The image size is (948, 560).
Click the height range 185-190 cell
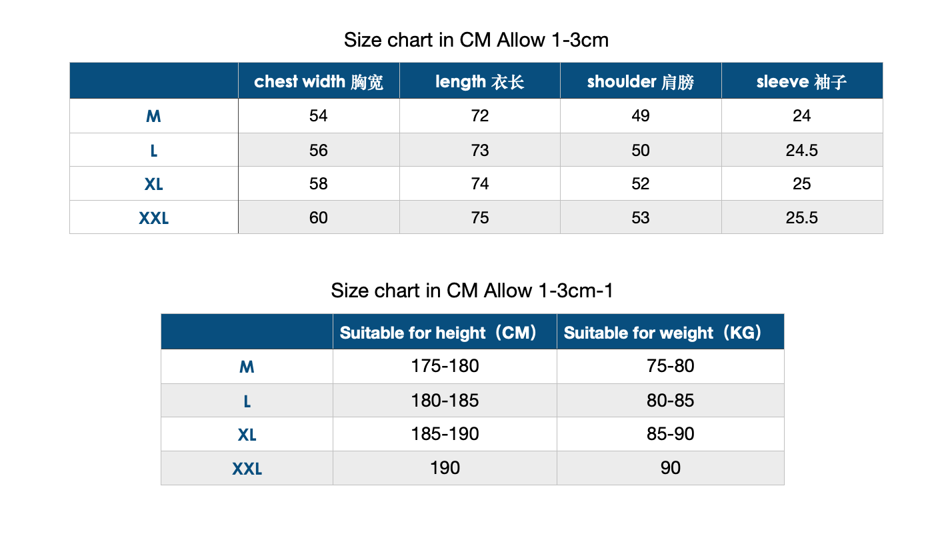445,434
